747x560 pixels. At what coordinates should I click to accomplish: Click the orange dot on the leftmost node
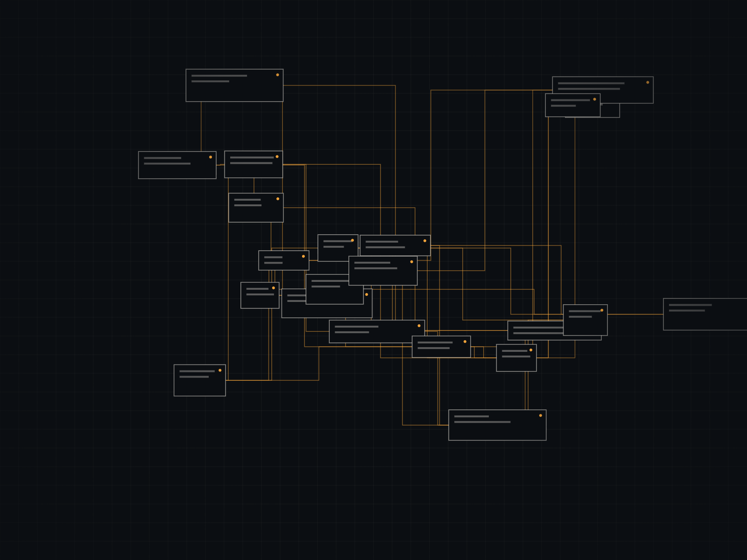211,157
